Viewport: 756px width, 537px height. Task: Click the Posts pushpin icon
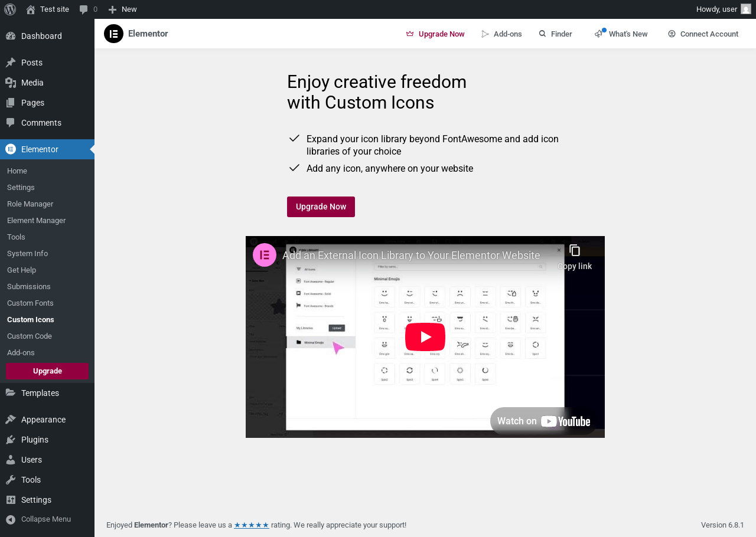pyautogui.click(x=11, y=63)
